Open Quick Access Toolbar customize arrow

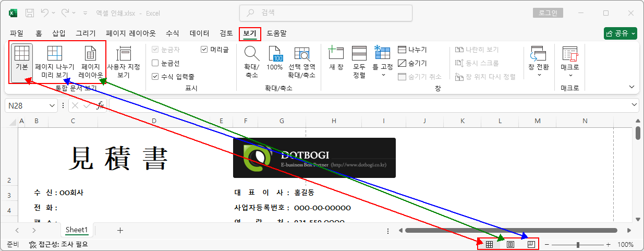(x=84, y=13)
